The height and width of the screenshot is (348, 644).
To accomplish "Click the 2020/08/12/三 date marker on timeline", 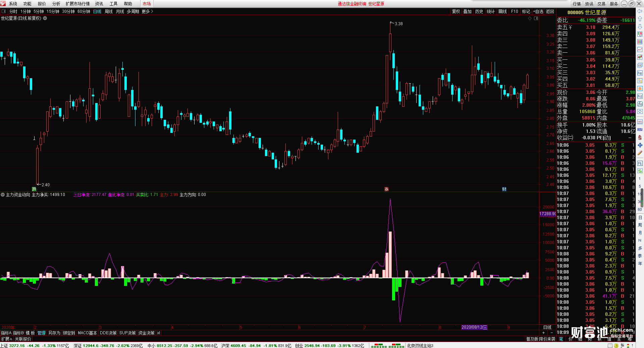I will (x=474, y=327).
